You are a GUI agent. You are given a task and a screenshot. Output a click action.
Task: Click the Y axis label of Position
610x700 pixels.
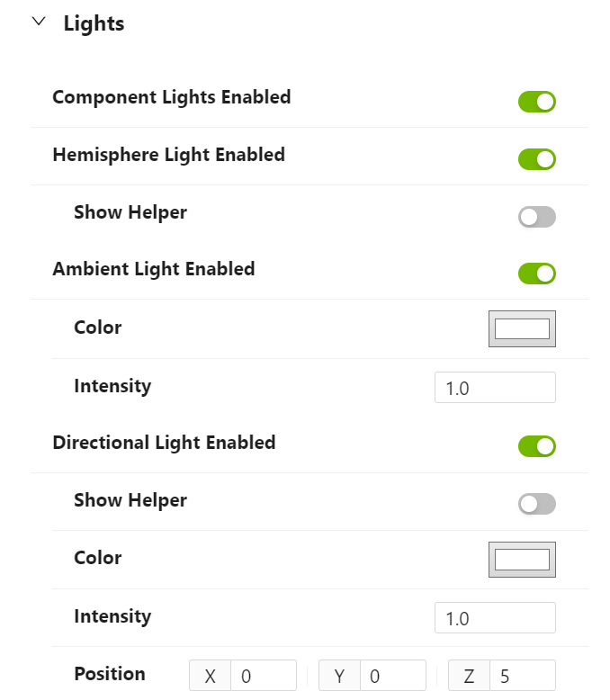(x=339, y=676)
